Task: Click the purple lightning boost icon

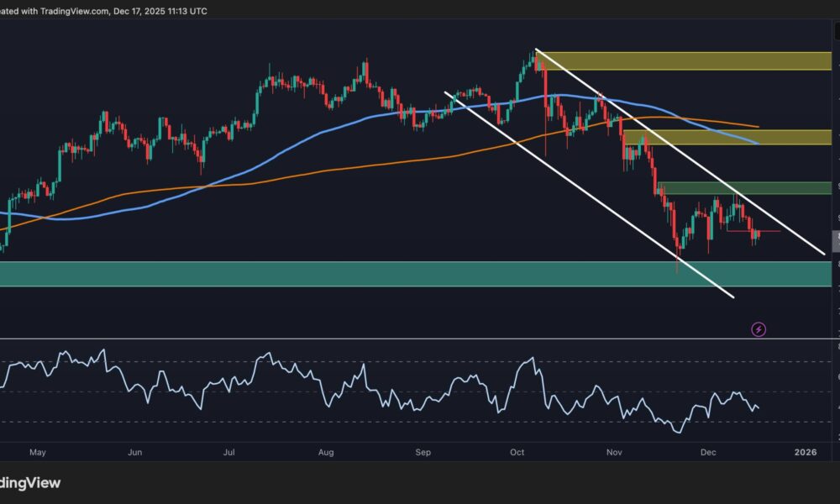Action: click(759, 328)
